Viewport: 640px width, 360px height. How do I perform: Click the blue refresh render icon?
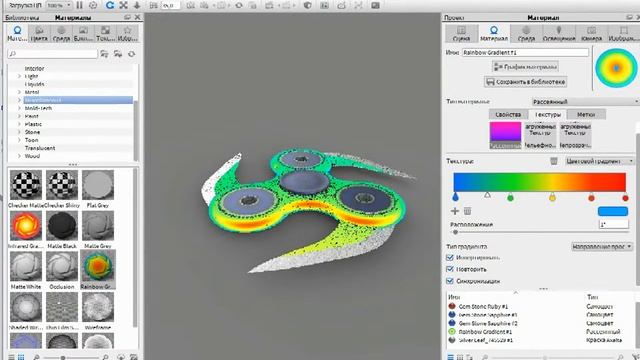tap(109, 5)
